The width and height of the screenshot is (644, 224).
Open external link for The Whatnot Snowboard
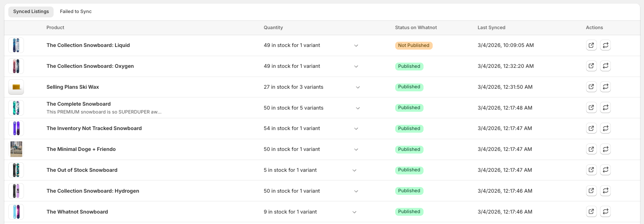point(591,212)
